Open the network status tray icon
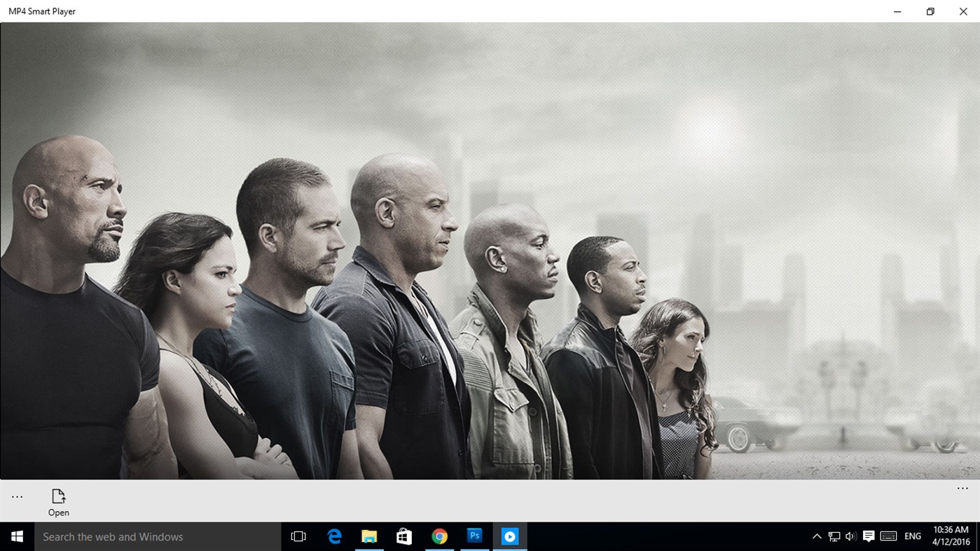The image size is (980, 551). pyautogui.click(x=834, y=536)
